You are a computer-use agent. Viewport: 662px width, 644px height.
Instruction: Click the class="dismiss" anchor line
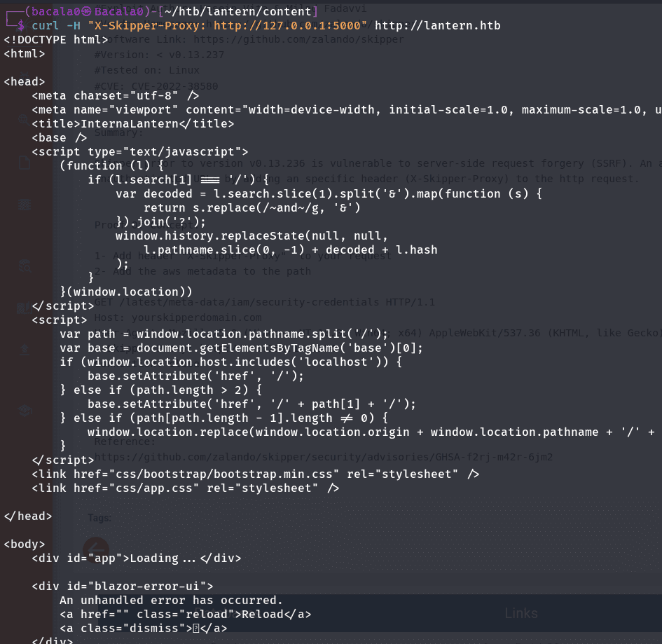pyautogui.click(x=143, y=629)
